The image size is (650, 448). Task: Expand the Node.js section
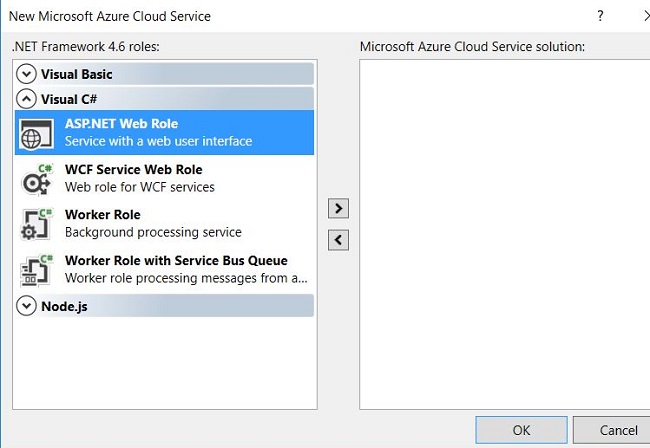(x=27, y=306)
